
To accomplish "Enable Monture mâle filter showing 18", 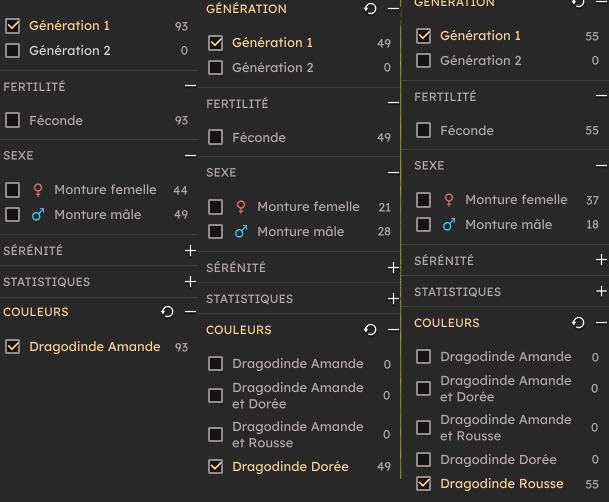I will pyautogui.click(x=423, y=224).
